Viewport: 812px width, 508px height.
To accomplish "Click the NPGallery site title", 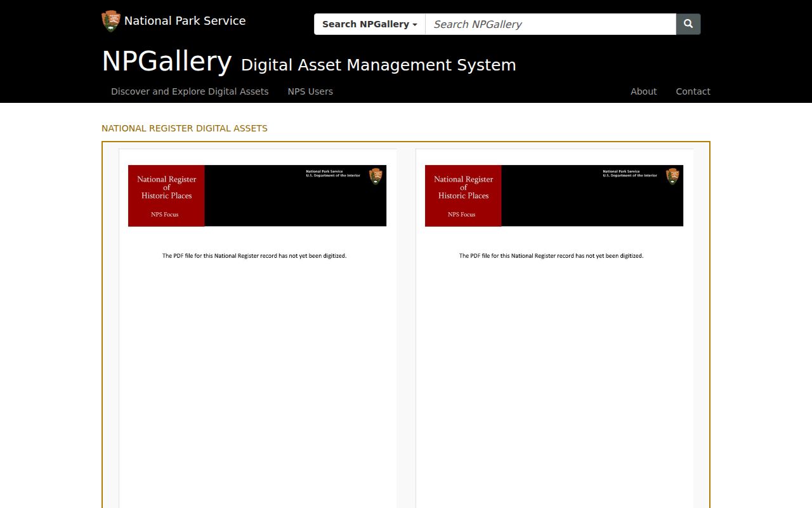I will point(167,62).
